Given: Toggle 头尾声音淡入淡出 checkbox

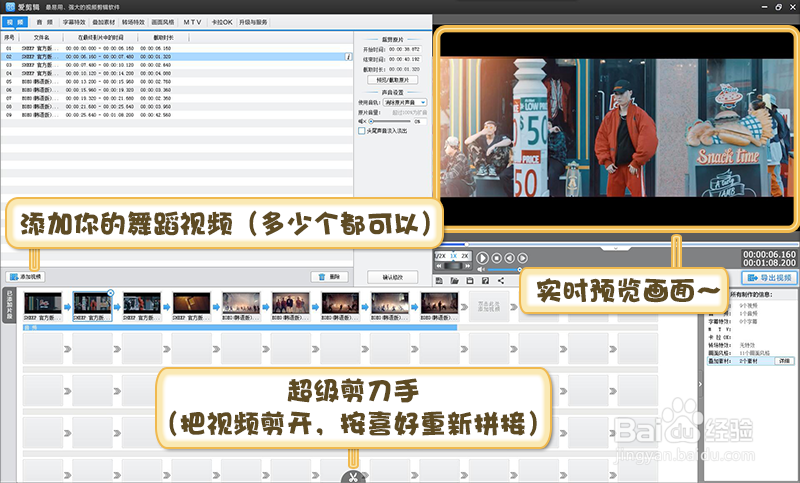Looking at the screenshot, I should point(362,131).
